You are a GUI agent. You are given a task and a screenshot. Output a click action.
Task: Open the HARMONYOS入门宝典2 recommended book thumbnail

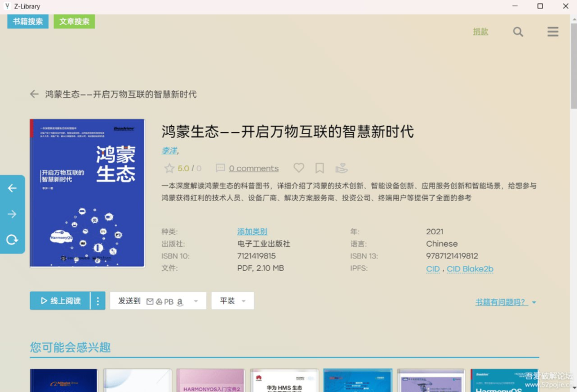(211, 380)
